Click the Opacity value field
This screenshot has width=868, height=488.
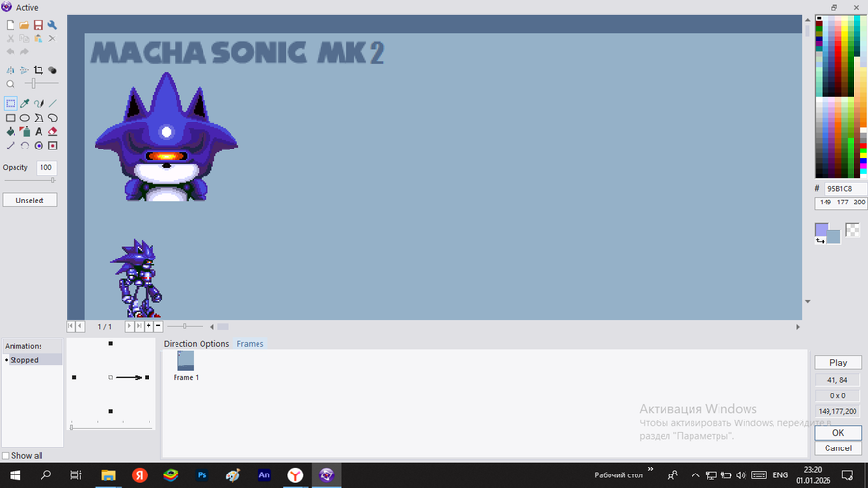tap(46, 167)
